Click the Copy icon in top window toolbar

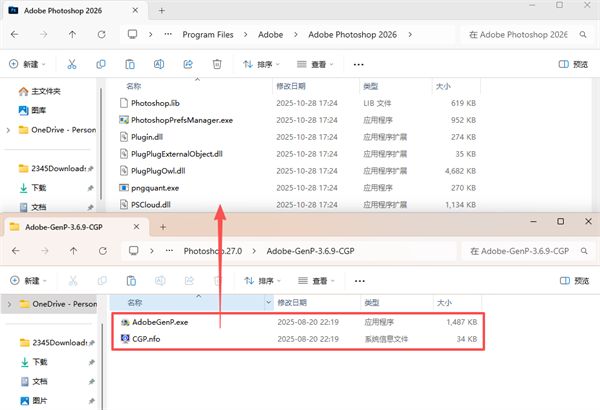(x=101, y=64)
